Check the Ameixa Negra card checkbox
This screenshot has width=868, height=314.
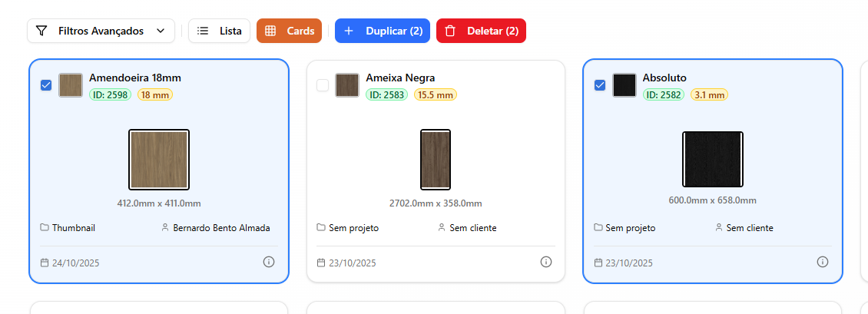pos(323,85)
